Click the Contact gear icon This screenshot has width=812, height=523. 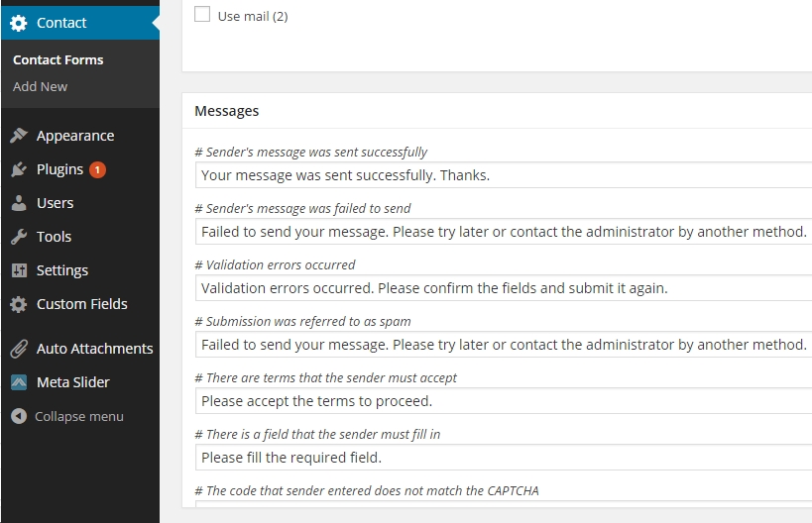pos(19,23)
